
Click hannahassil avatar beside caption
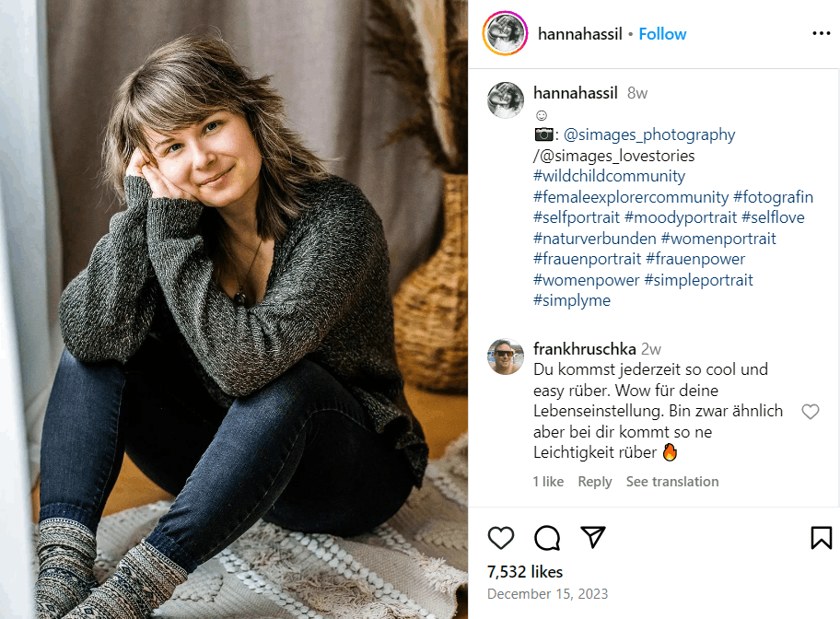pos(506,100)
